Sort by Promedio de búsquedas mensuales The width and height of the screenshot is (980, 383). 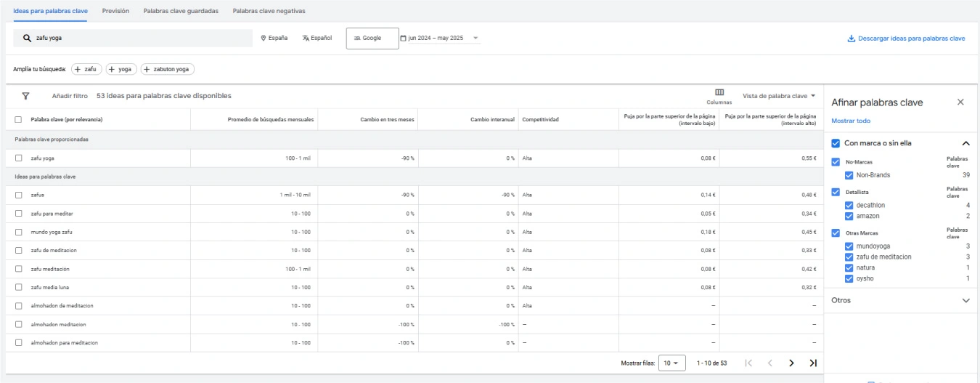pyautogui.click(x=271, y=120)
